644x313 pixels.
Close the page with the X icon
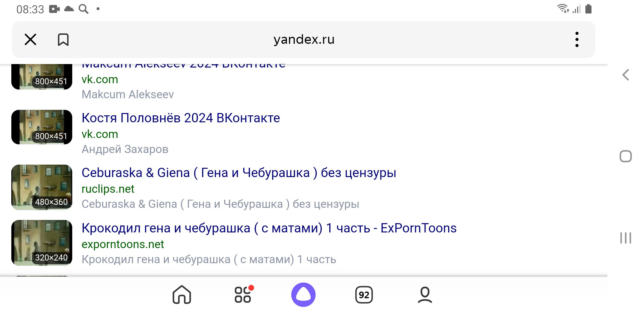[x=30, y=39]
